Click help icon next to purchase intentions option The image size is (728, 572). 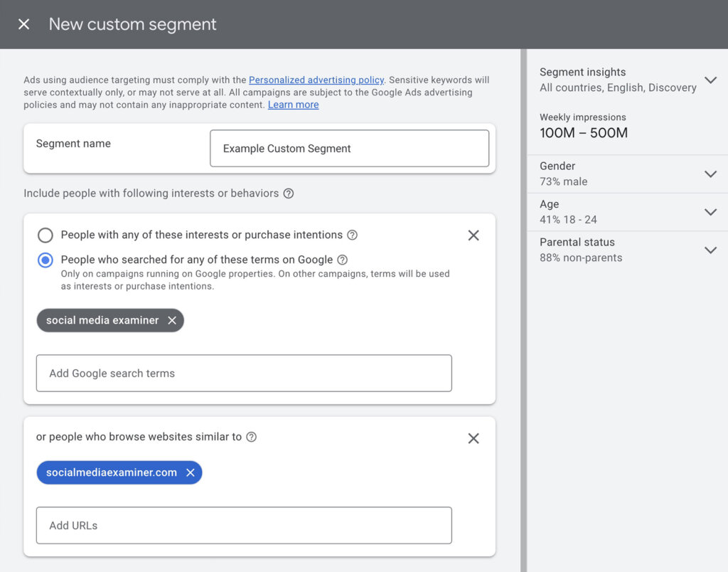(352, 235)
